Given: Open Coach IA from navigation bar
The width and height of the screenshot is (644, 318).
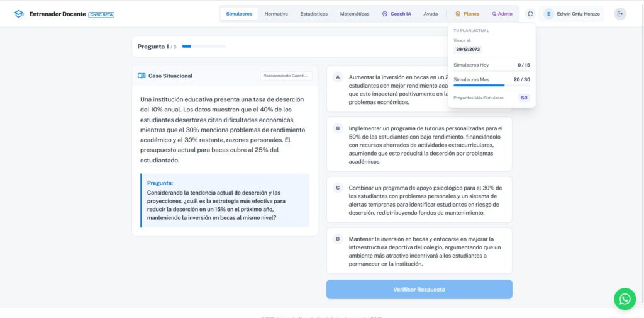Looking at the screenshot, I should point(396,14).
